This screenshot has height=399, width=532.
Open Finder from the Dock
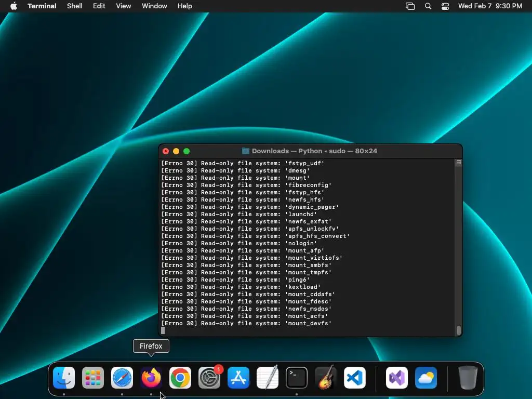tap(64, 378)
